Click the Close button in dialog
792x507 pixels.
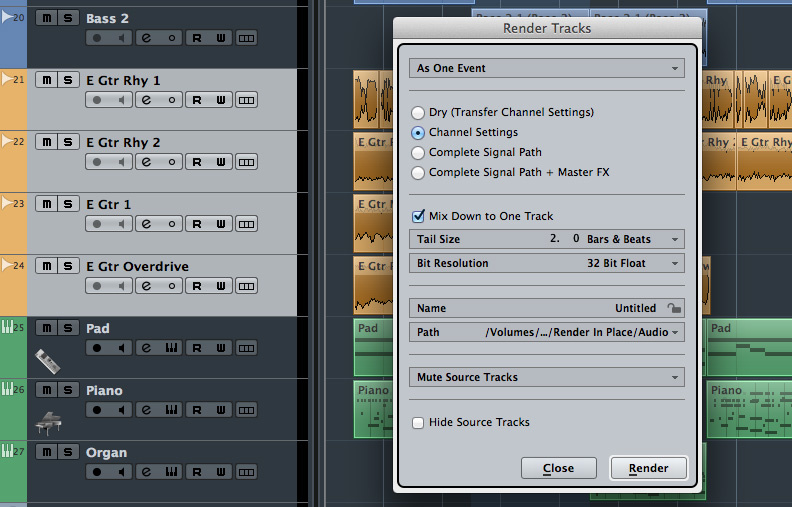click(558, 468)
